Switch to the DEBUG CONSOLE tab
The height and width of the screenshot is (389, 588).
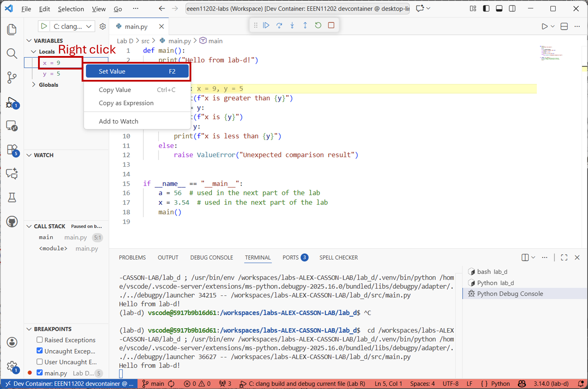tap(211, 258)
